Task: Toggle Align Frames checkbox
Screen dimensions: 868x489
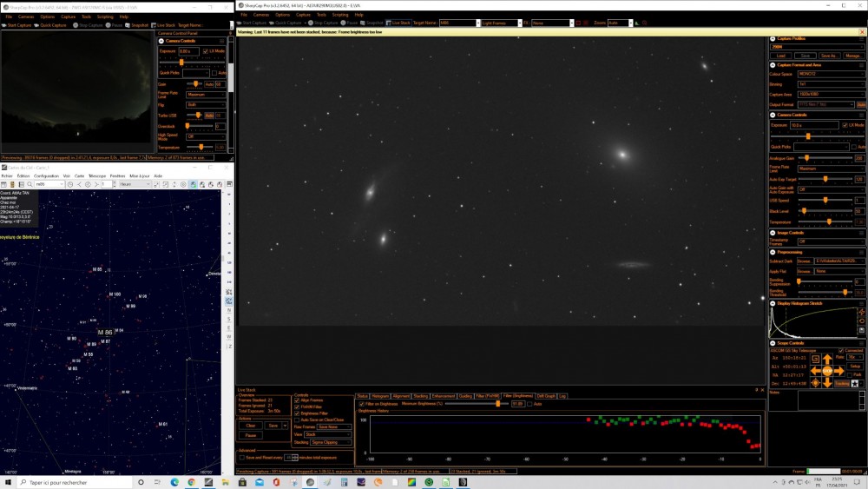Action: (297, 400)
